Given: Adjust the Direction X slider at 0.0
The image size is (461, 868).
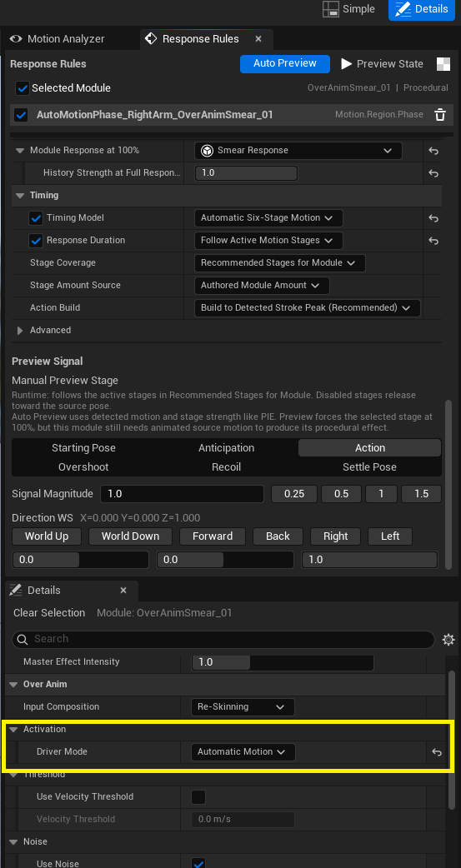Looking at the screenshot, I should pos(80,560).
